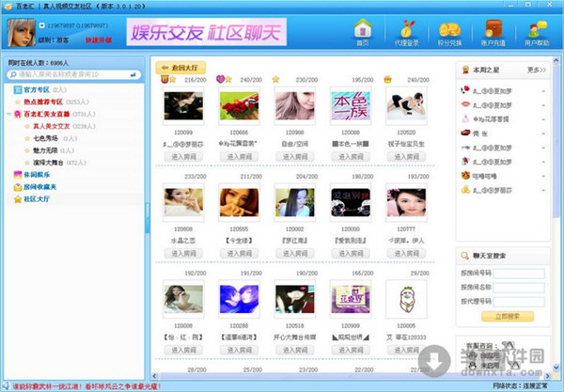Collapse the left panel via splitter handle

(148, 217)
